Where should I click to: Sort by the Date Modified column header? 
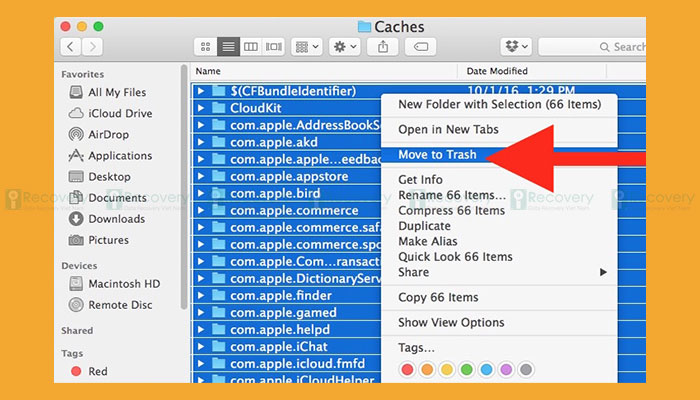(x=532, y=71)
